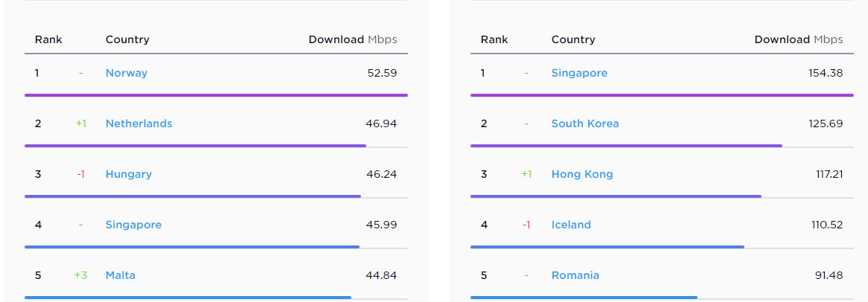
Task: Click Malta's blue download bar
Action: 188,298
